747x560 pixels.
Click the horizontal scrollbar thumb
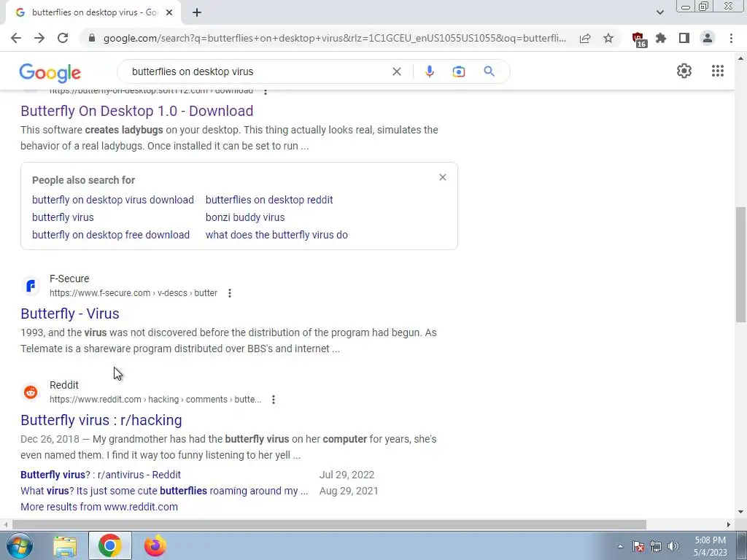(329, 524)
